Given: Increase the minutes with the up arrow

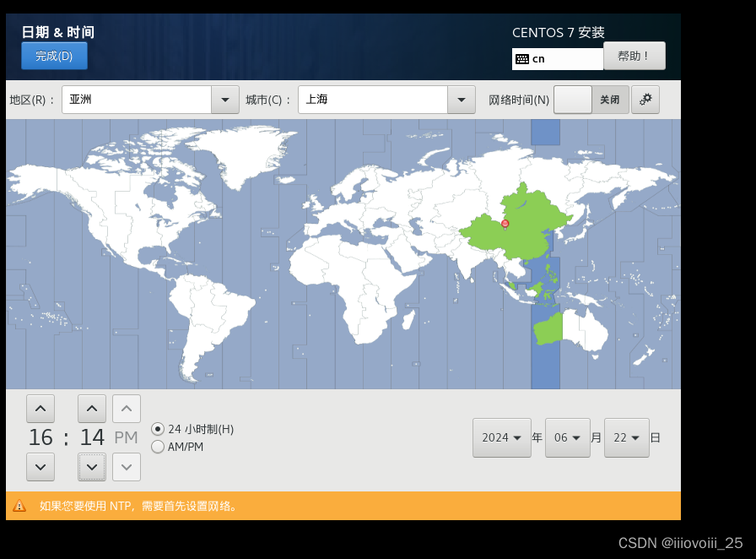Looking at the screenshot, I should [x=92, y=409].
